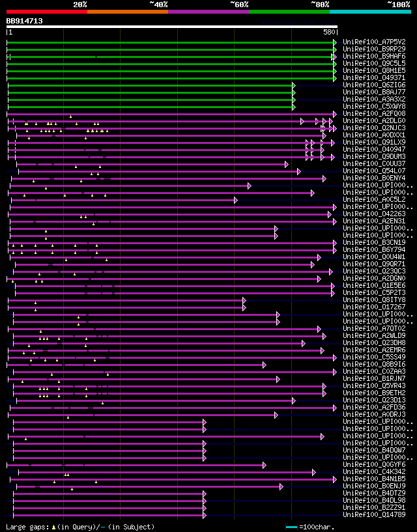
Task: Select the UniRef100_A3A3X2 label
Action: [x=374, y=99]
